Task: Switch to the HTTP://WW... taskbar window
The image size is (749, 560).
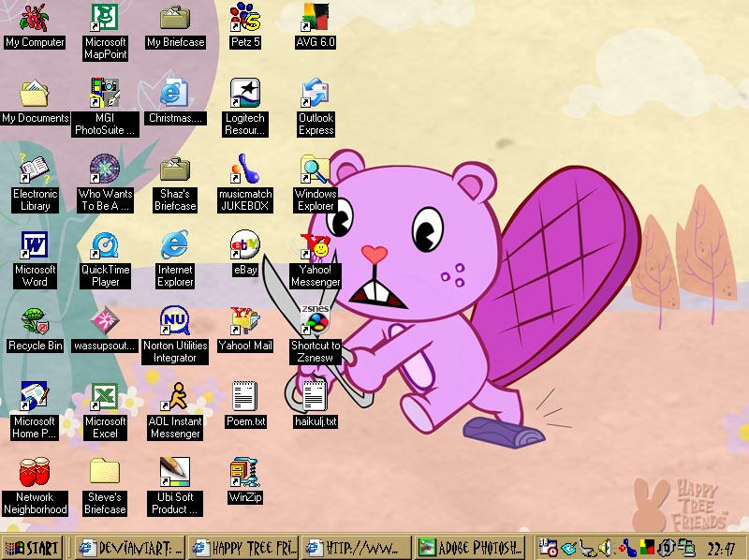Action: [x=357, y=548]
